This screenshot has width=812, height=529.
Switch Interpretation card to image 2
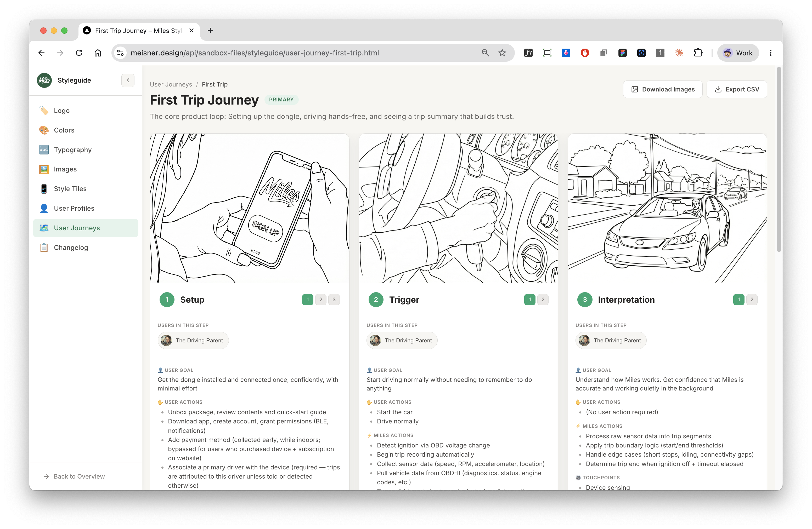pos(752,300)
